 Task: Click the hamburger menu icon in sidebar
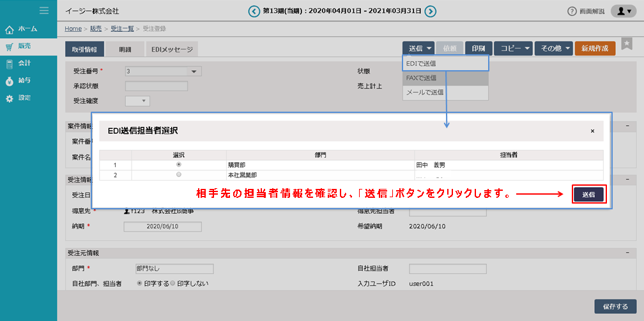point(44,10)
